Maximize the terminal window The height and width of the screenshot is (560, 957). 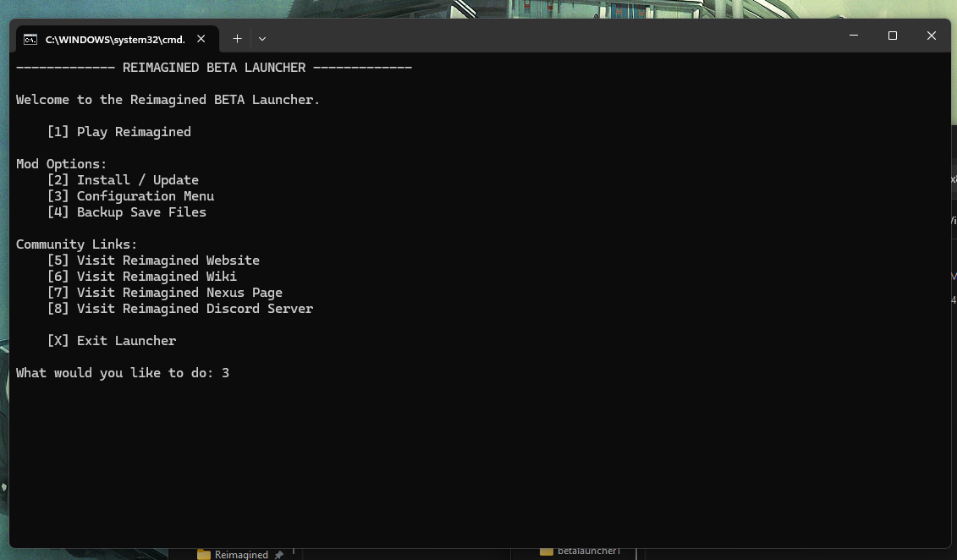893,36
